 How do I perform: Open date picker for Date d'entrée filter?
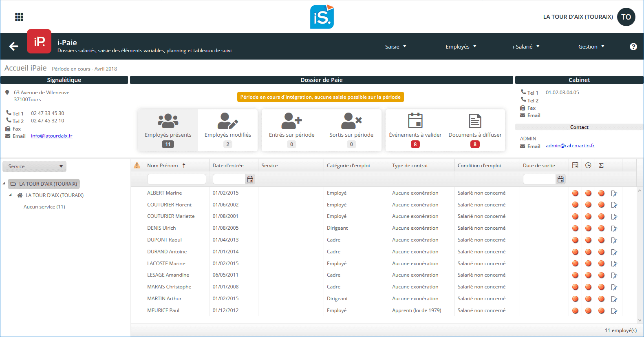[250, 179]
